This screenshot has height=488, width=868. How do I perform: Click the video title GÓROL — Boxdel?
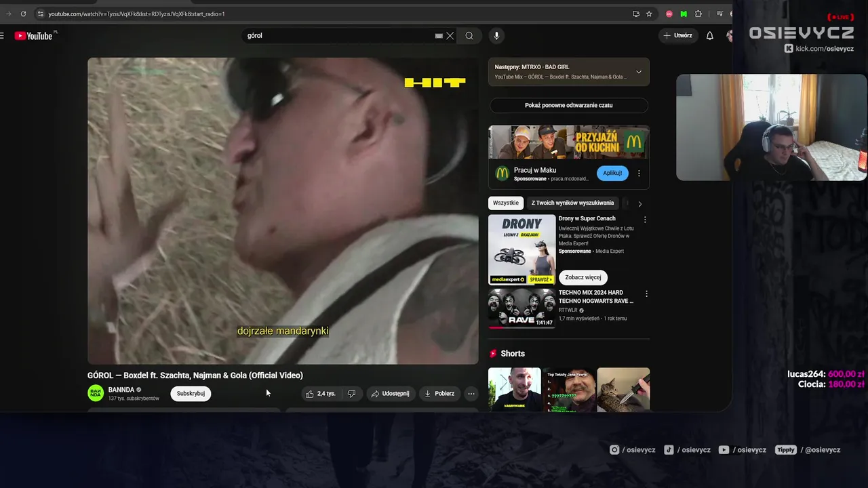195,375
